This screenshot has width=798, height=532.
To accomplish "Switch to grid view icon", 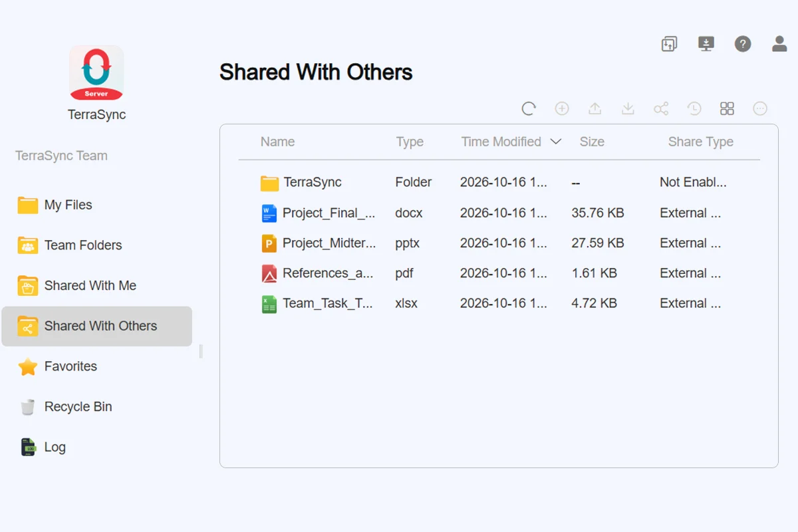I will coord(727,108).
